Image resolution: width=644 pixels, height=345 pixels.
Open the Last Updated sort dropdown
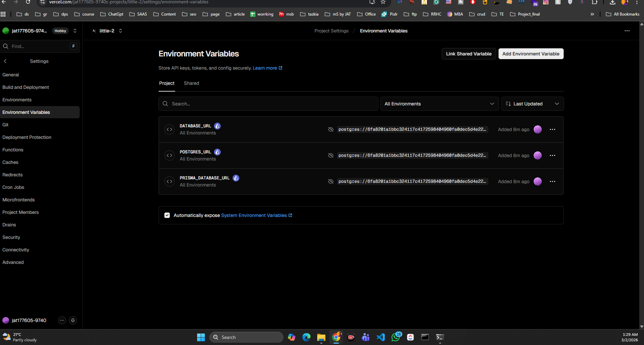coord(532,104)
